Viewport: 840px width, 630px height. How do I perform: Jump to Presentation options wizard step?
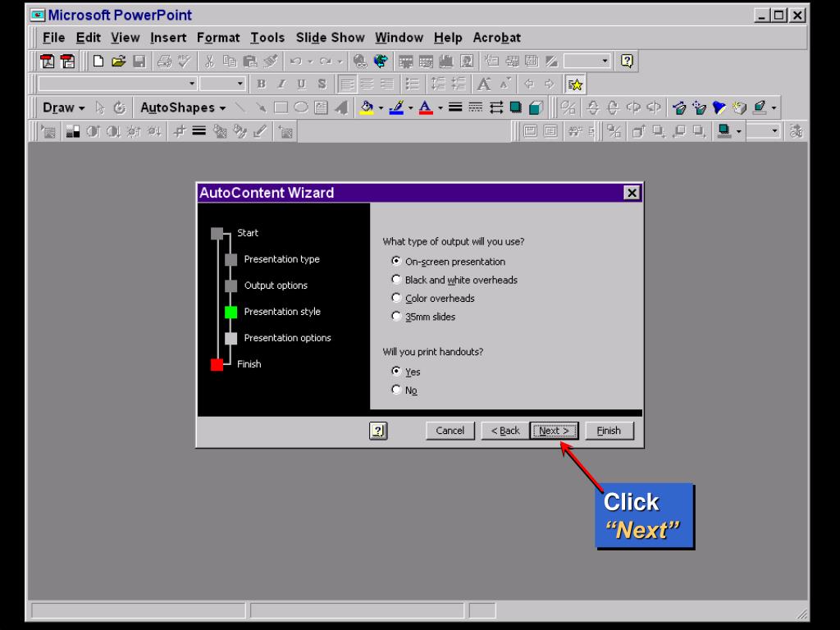[288, 338]
